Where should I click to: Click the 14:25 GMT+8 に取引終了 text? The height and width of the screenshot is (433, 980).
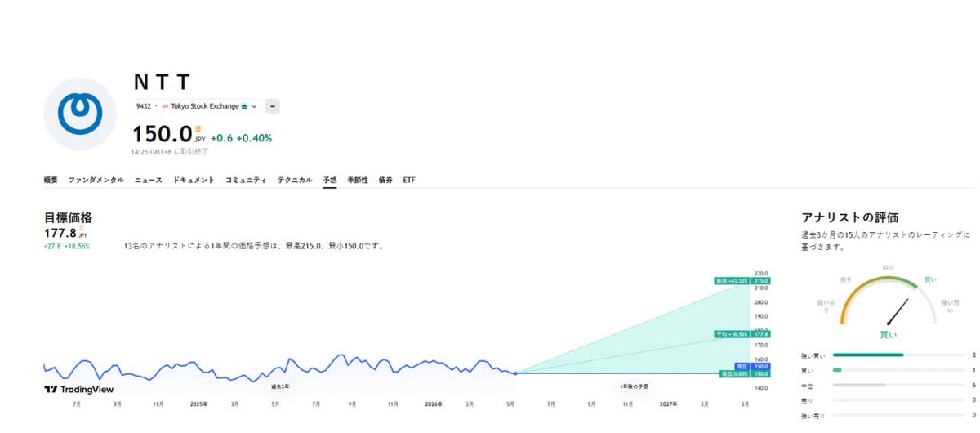tap(170, 151)
